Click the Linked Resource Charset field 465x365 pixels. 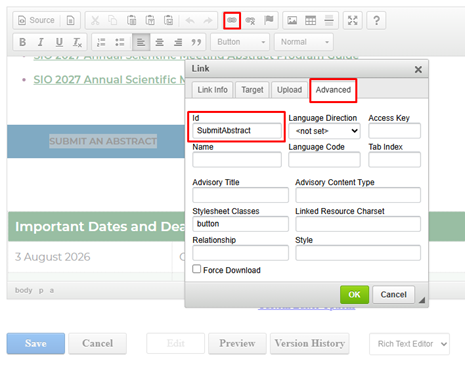[358, 224]
